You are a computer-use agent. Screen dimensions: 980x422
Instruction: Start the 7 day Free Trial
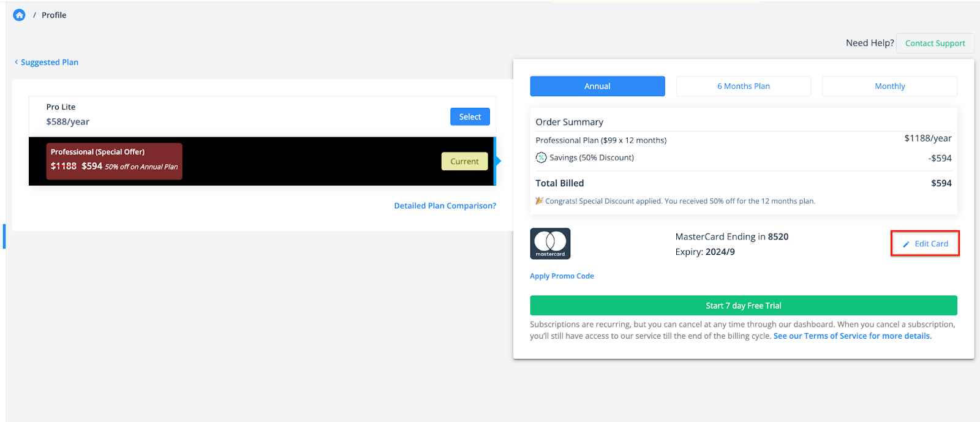tap(744, 305)
